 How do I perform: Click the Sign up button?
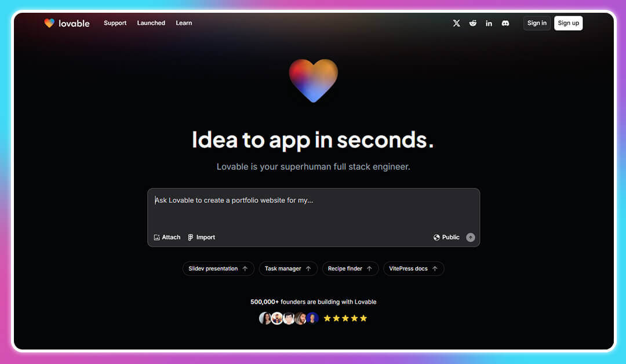tap(568, 23)
